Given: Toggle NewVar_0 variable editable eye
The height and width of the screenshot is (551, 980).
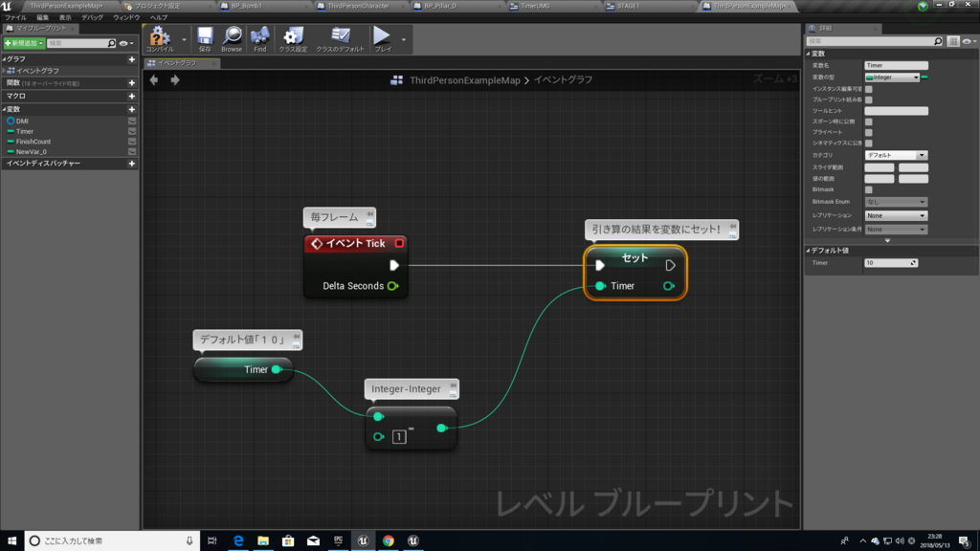Looking at the screenshot, I should pos(132,152).
